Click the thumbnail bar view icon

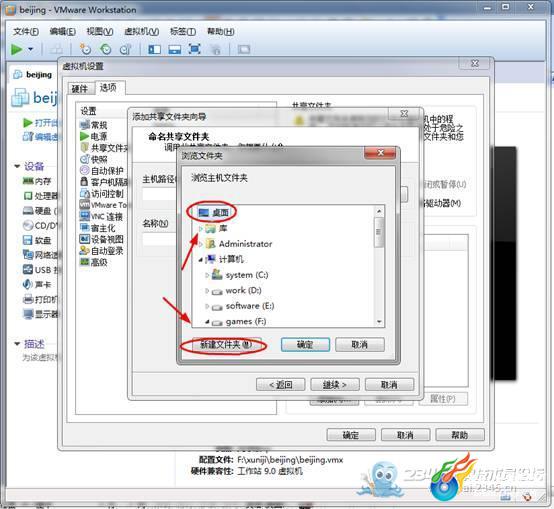175,49
